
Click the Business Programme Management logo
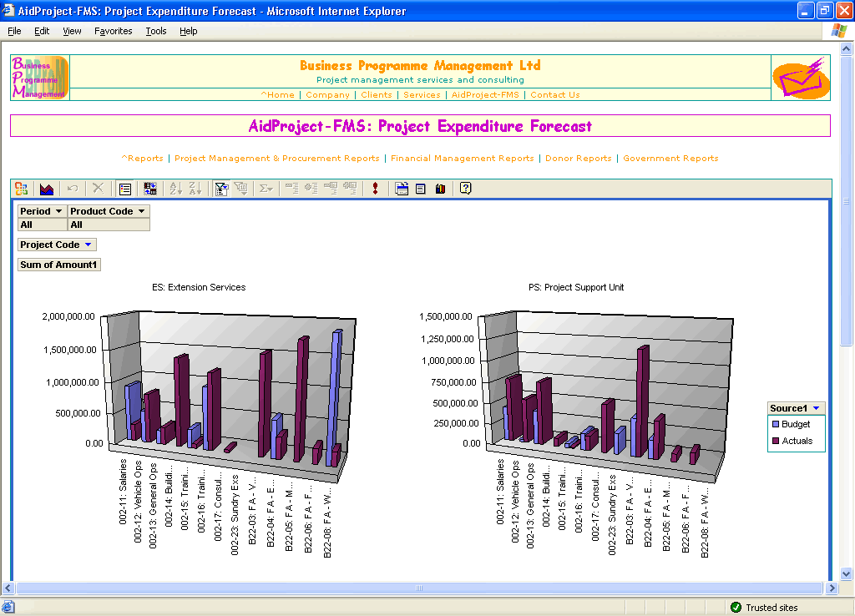(40, 78)
